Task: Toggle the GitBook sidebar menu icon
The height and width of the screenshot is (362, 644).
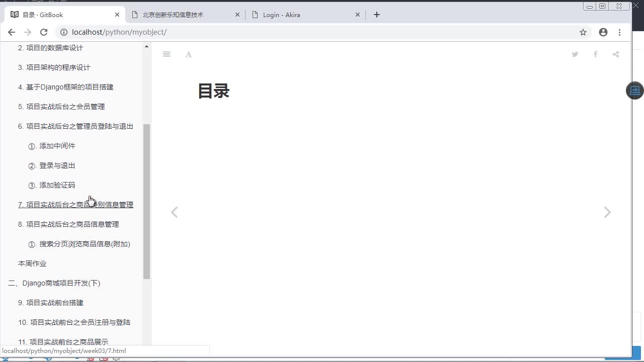Action: [167, 54]
